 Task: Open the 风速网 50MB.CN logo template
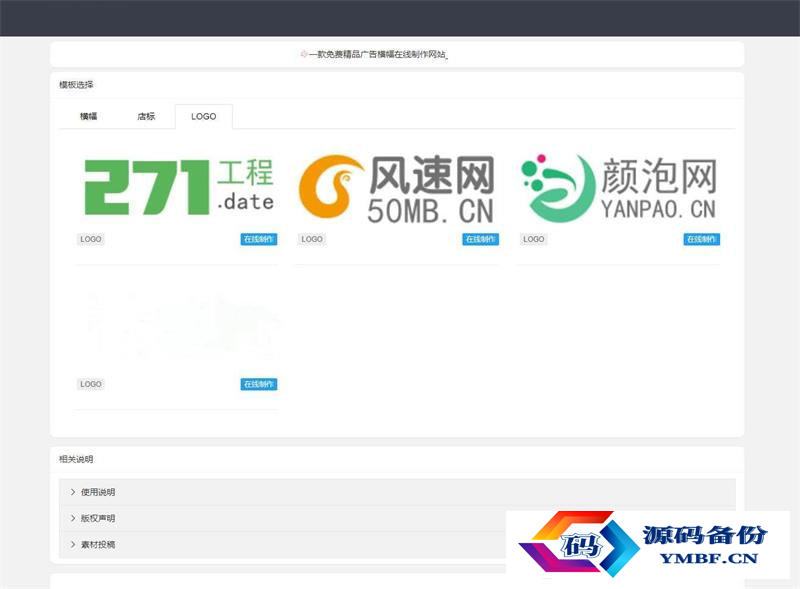tap(397, 188)
